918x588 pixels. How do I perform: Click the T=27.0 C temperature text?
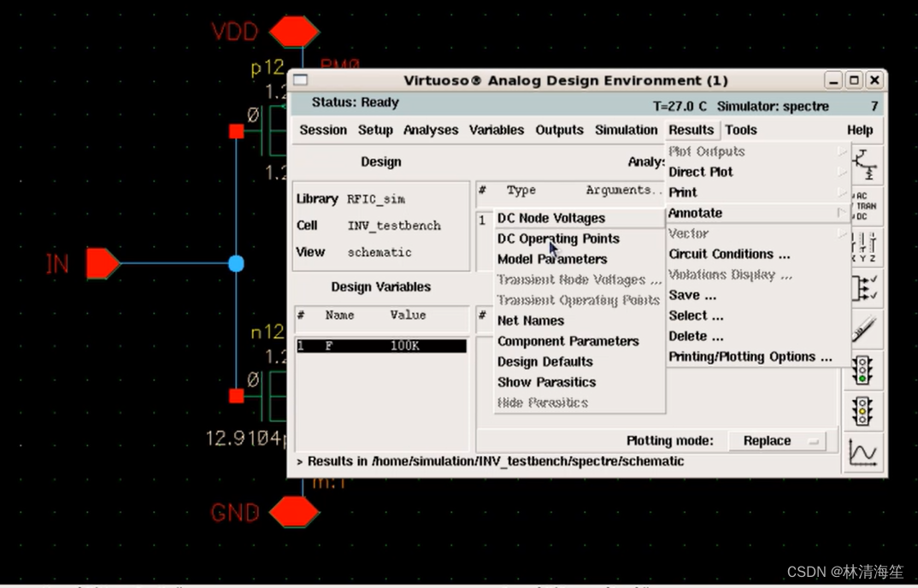(x=680, y=106)
